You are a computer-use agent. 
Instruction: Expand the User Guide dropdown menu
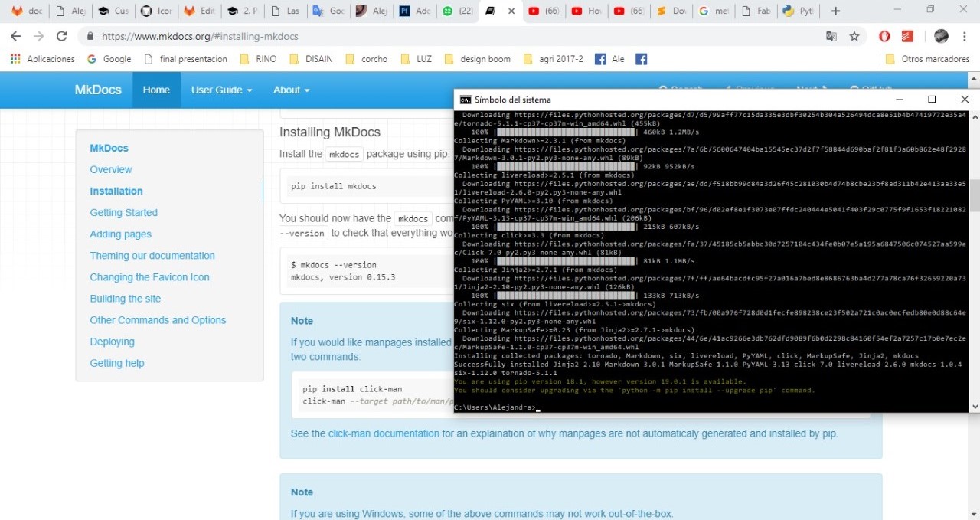pos(221,90)
